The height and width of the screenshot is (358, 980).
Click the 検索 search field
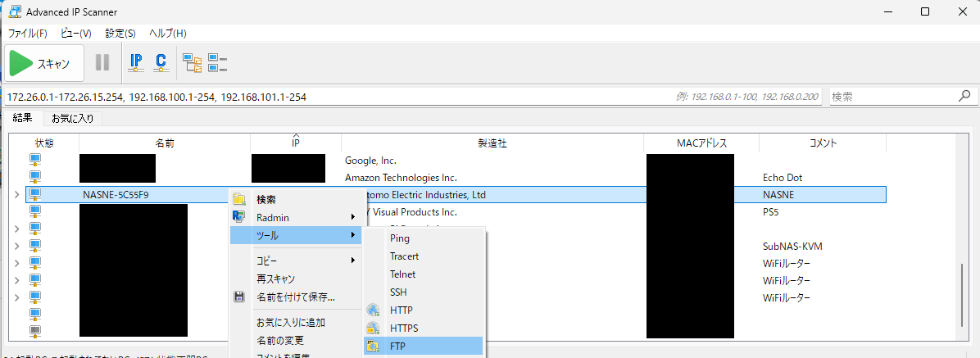pyautogui.click(x=893, y=97)
